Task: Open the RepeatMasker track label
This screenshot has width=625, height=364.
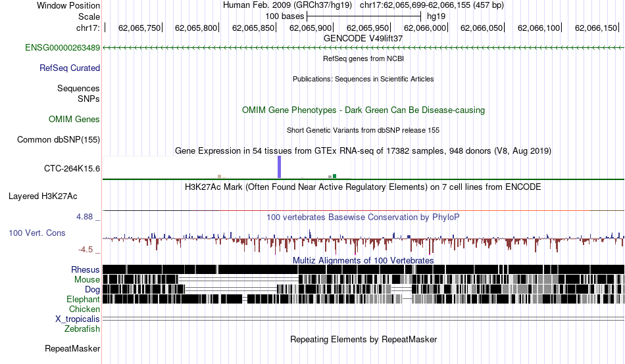Action: [x=72, y=349]
